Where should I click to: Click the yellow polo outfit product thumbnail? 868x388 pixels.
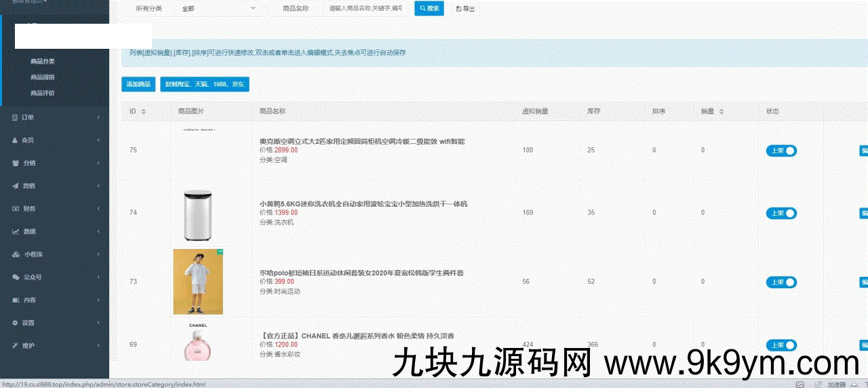point(198,282)
